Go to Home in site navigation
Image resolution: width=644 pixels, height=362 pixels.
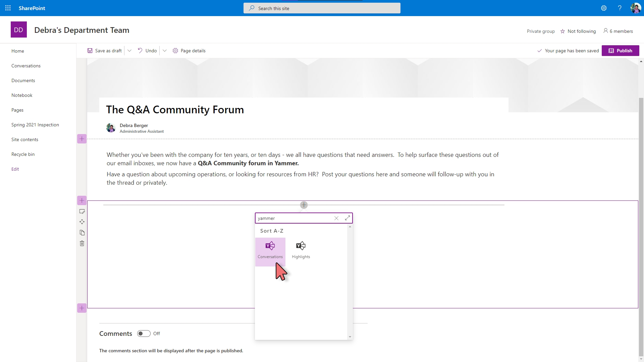pos(18,51)
